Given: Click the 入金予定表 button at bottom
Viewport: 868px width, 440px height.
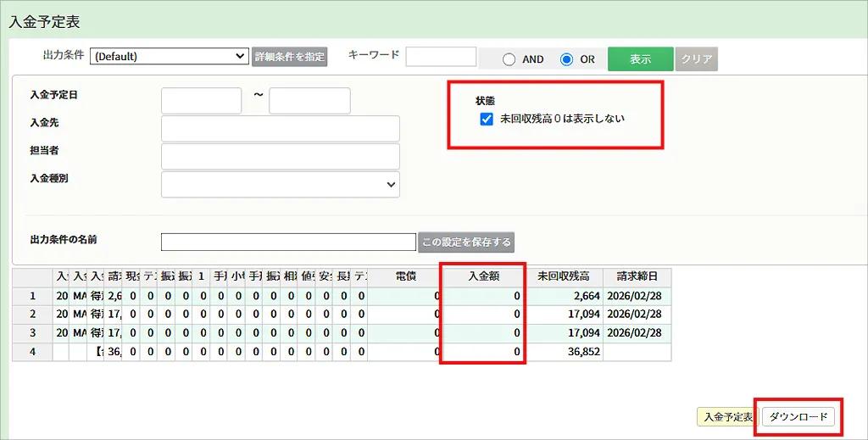Looking at the screenshot, I should [728, 417].
